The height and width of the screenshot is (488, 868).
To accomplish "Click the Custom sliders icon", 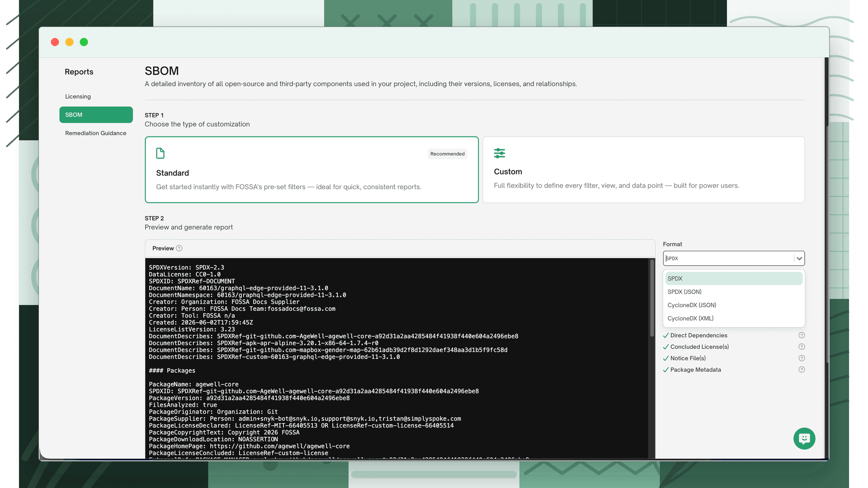I will tap(499, 153).
